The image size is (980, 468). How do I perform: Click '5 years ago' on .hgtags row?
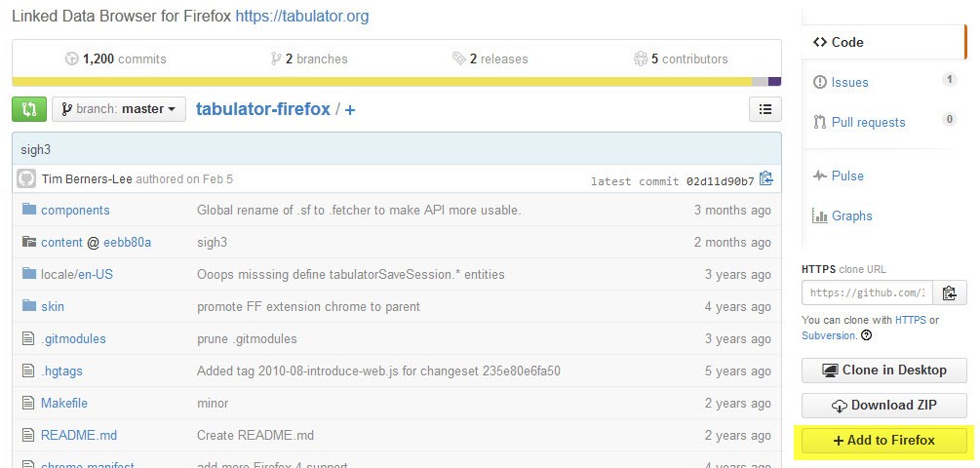tap(738, 371)
